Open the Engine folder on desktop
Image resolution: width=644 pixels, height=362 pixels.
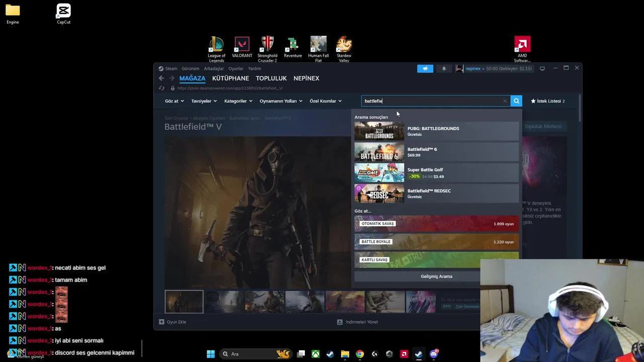tap(13, 14)
